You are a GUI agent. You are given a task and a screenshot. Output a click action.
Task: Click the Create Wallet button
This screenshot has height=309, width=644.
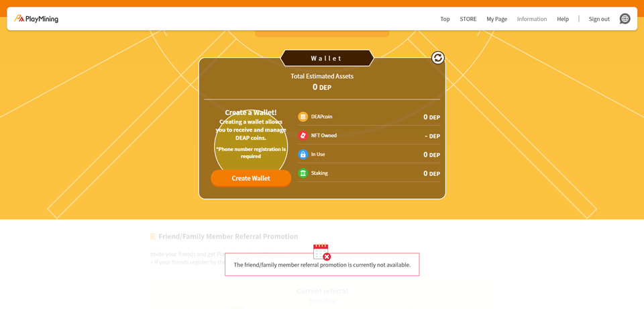point(251,178)
